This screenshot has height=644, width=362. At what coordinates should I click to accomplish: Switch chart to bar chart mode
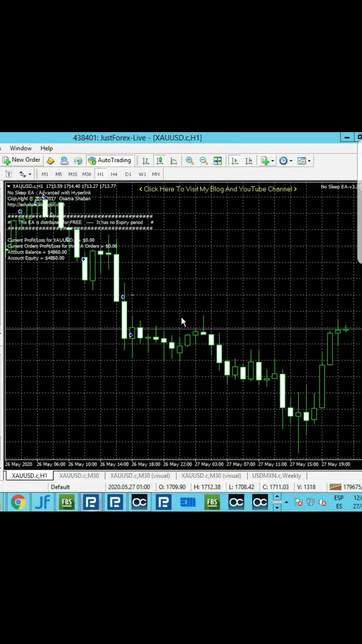146,161
